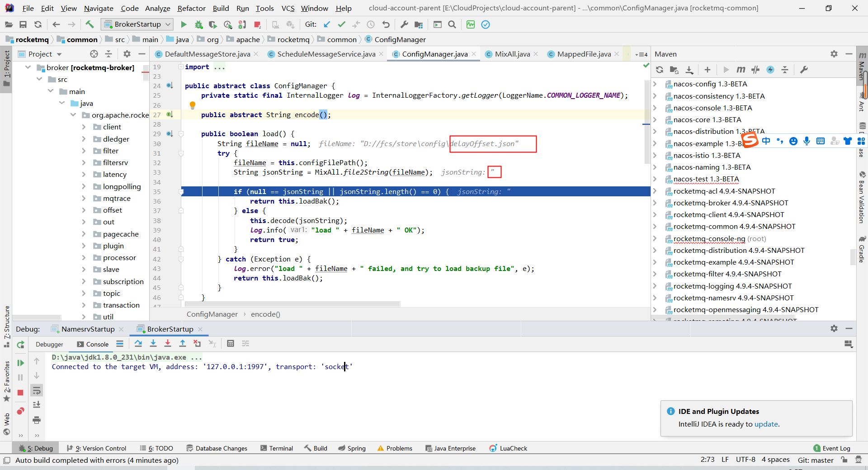Screen dimensions: 868x470
Task: Switch to NamesrvStartup debug tab
Action: click(x=88, y=329)
